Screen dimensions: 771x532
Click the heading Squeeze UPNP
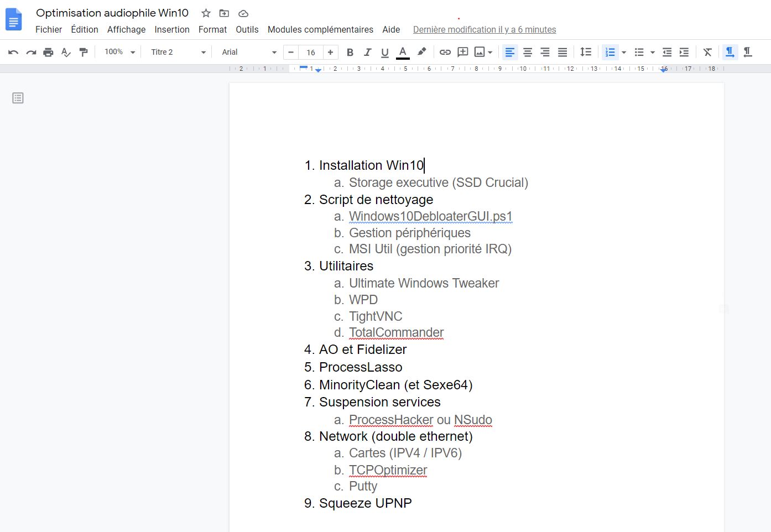(366, 503)
